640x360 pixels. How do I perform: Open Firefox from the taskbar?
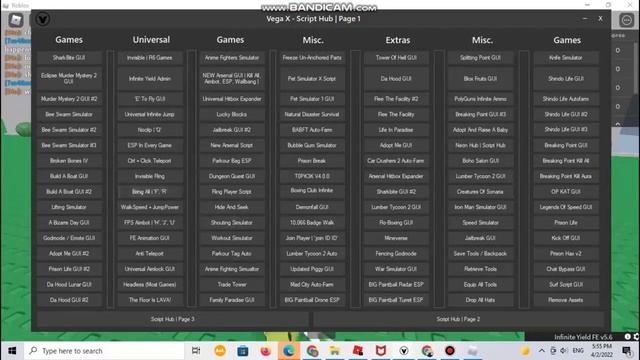(x=266, y=351)
